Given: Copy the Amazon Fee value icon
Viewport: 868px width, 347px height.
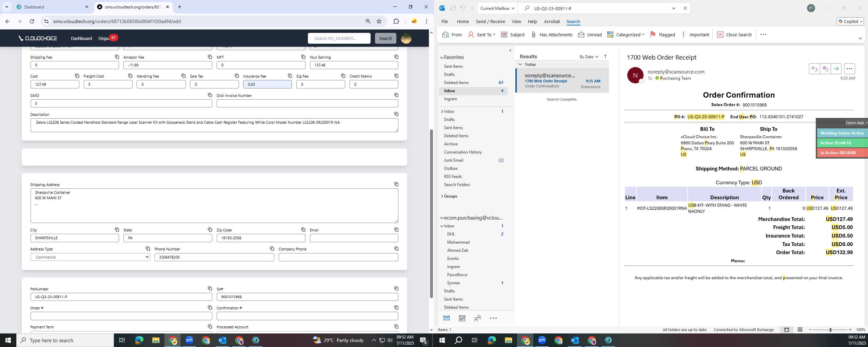Looking at the screenshot, I should 210,57.
